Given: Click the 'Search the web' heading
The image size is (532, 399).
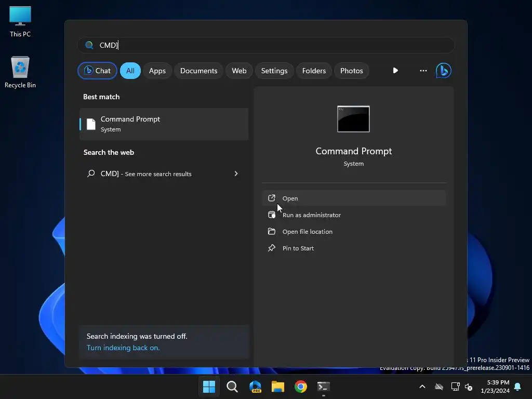Looking at the screenshot, I should point(109,152).
